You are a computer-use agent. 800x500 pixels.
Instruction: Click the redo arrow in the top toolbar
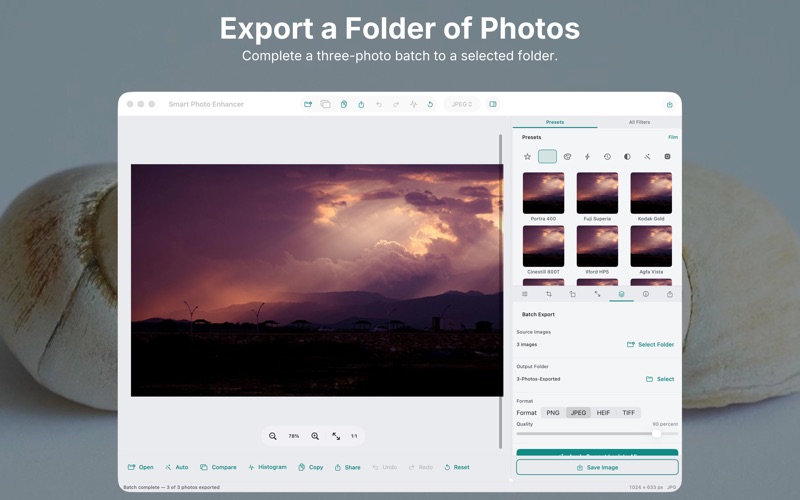click(x=396, y=104)
